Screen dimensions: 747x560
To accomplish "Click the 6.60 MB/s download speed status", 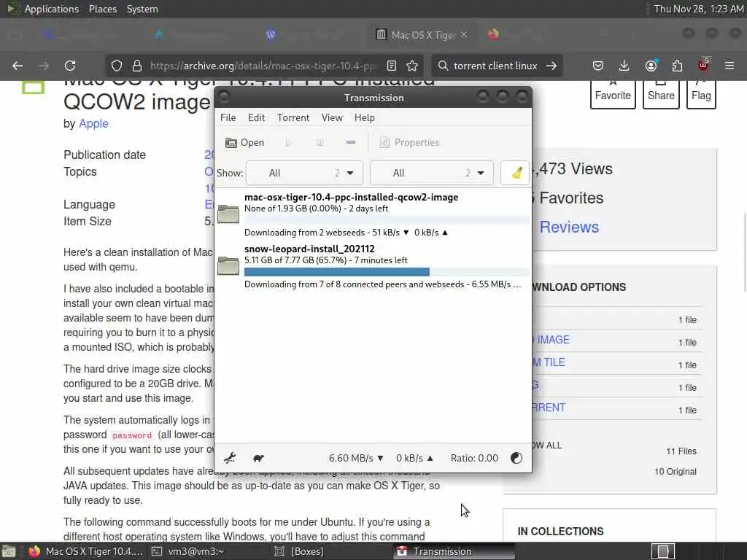I will point(356,458).
